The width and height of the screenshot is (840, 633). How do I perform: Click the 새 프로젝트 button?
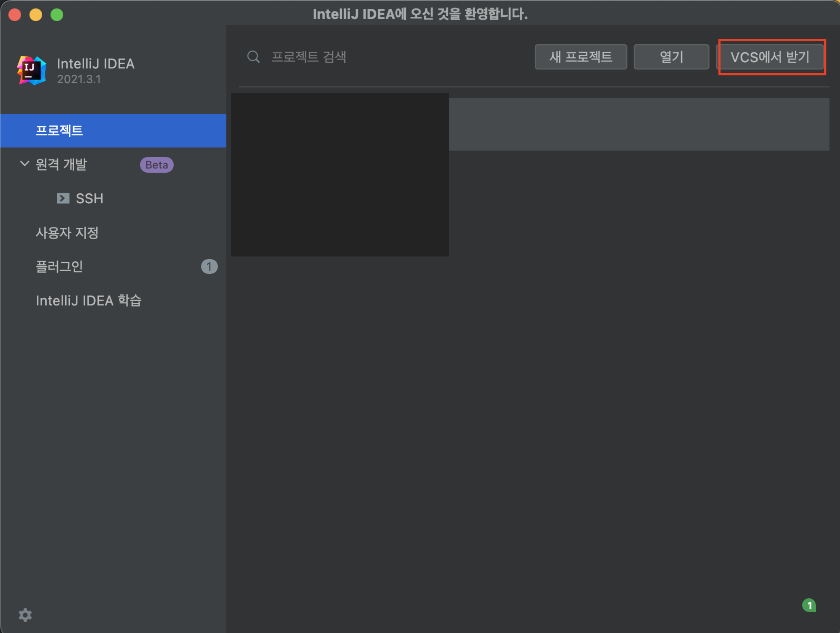point(581,57)
